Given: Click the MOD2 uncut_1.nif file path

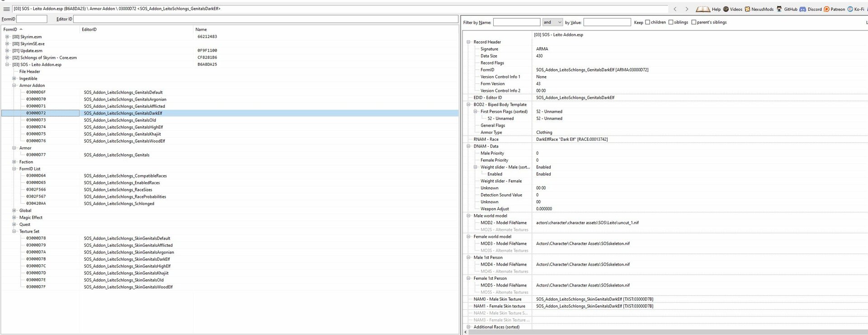Looking at the screenshot, I should pyautogui.click(x=587, y=223).
